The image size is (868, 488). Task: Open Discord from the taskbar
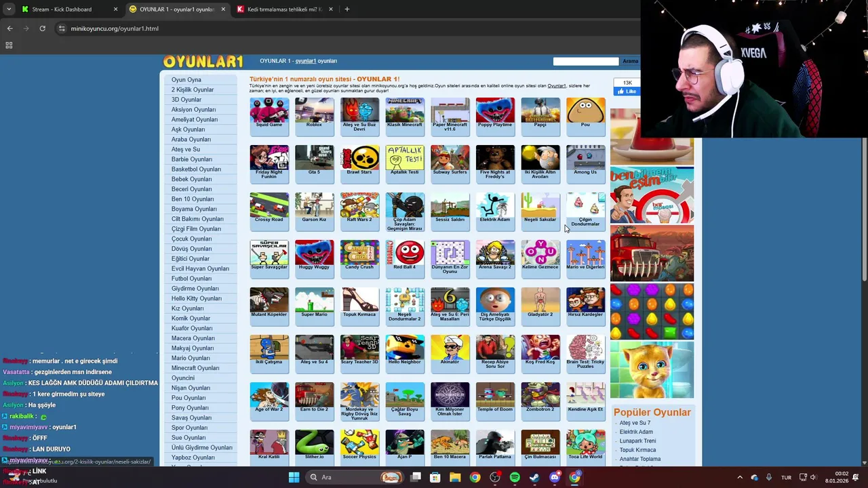click(555, 477)
